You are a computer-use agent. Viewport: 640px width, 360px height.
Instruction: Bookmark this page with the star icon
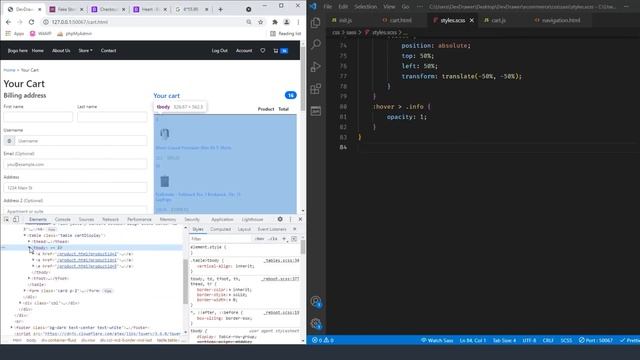(260, 22)
